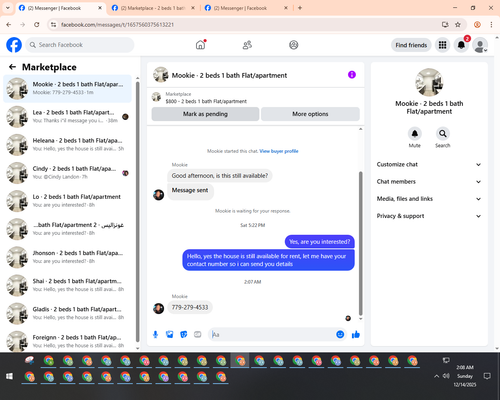The height and width of the screenshot is (400, 500).
Task: Expand Privacy & support section
Action: [x=429, y=216]
